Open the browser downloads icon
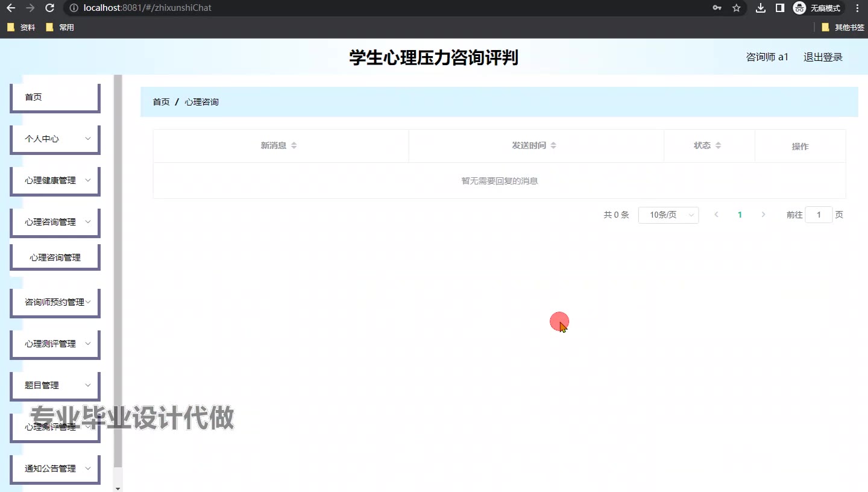The image size is (868, 492). tap(761, 8)
